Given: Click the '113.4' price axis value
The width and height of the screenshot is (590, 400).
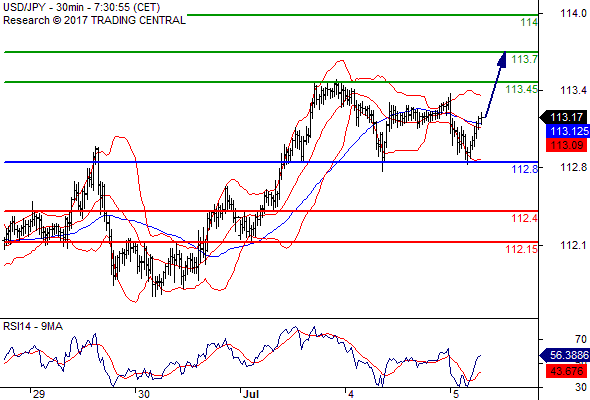Looking at the screenshot, I should tap(573, 90).
